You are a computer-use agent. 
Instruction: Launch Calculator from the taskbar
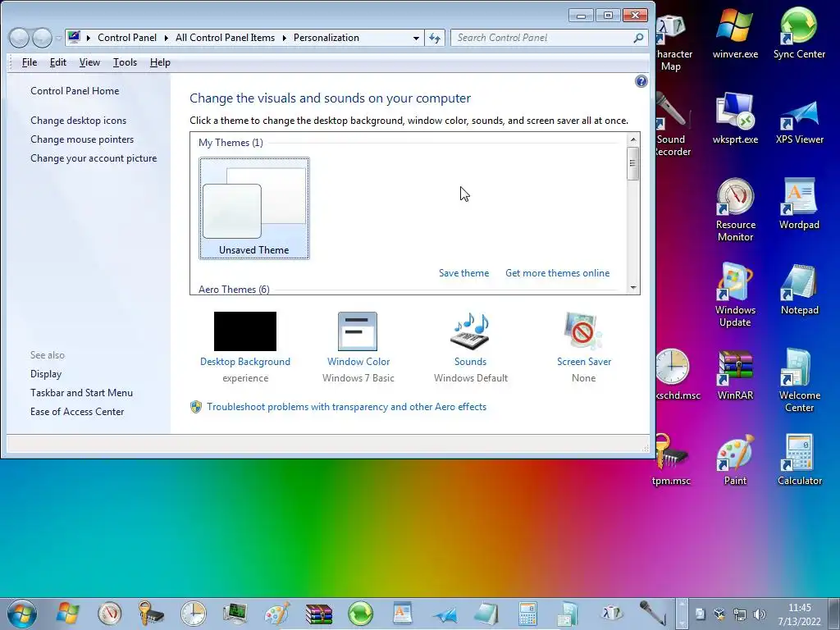pos(527,614)
